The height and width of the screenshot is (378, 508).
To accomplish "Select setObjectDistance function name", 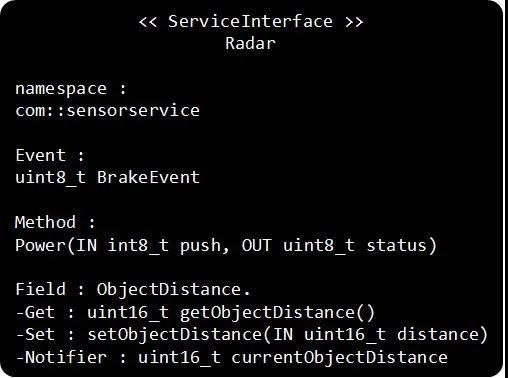I will [x=175, y=335].
